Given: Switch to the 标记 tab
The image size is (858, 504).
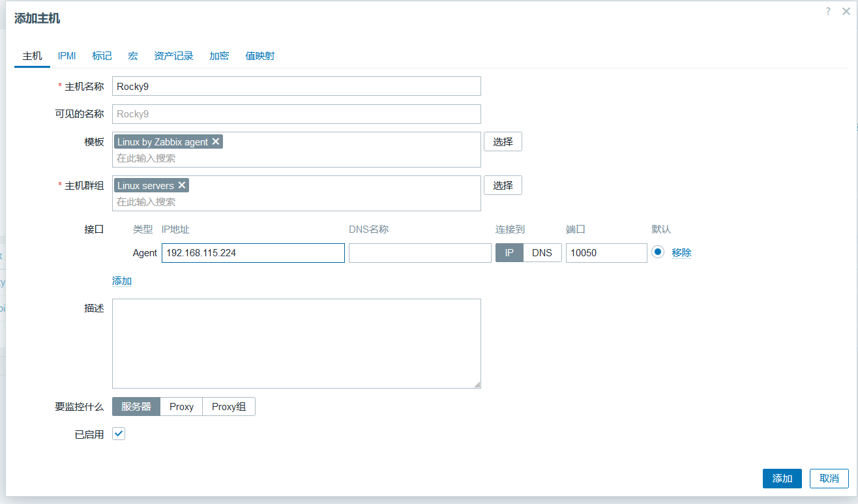Looking at the screenshot, I should pos(102,56).
